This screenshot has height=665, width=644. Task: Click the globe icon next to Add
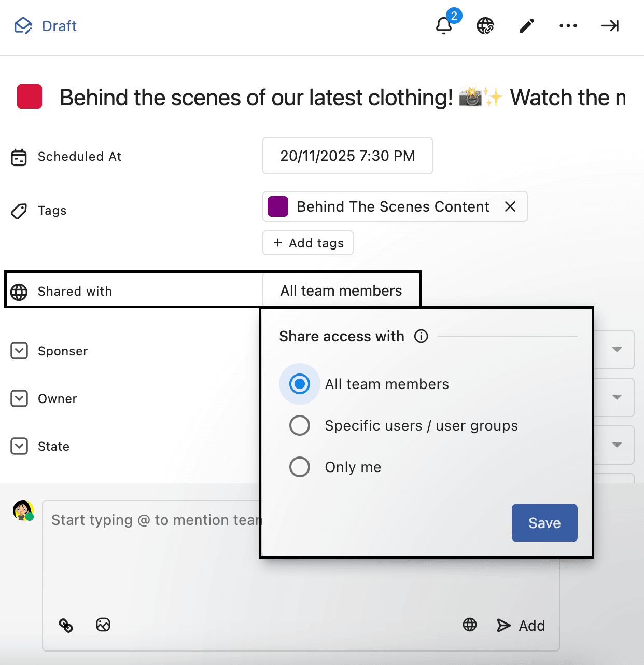[x=470, y=625]
